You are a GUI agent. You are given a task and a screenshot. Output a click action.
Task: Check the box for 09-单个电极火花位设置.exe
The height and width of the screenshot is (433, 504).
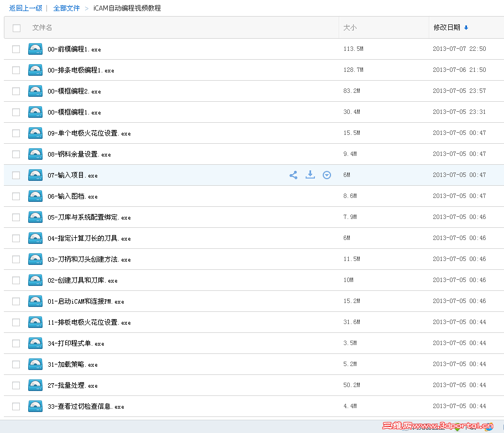[16, 133]
